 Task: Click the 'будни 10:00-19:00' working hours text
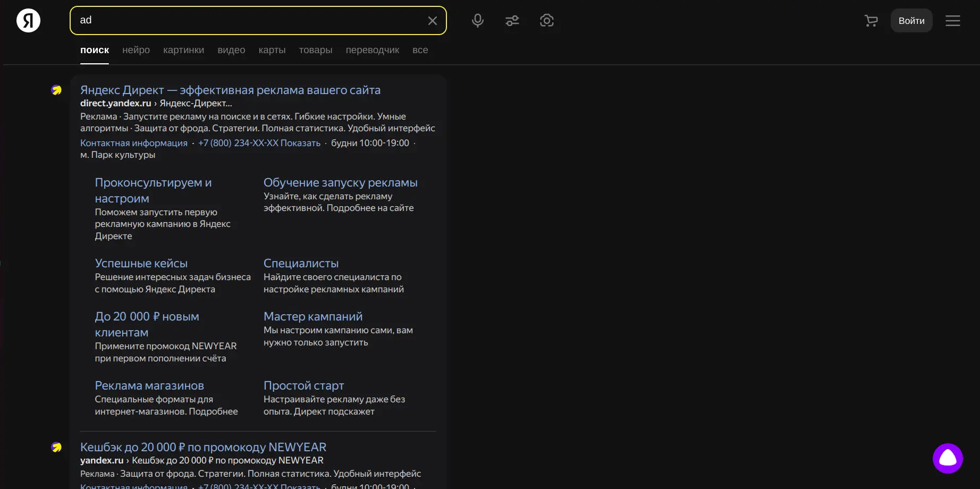370,143
